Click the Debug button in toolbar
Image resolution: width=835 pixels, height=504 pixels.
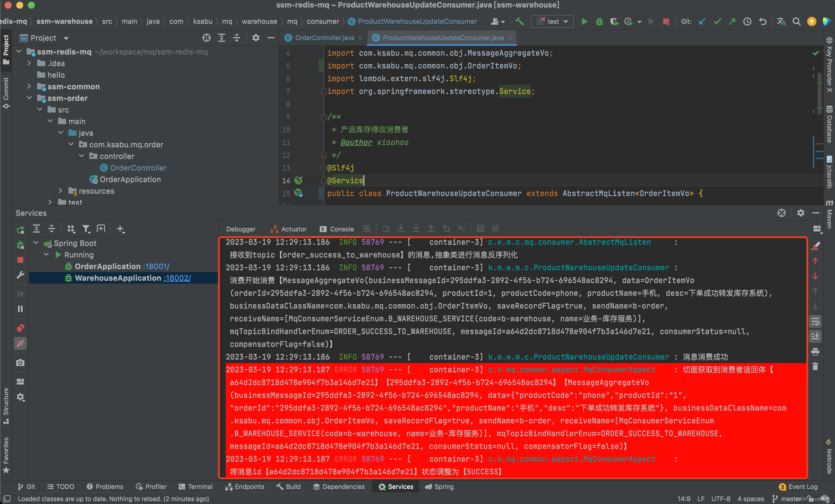pyautogui.click(x=597, y=22)
